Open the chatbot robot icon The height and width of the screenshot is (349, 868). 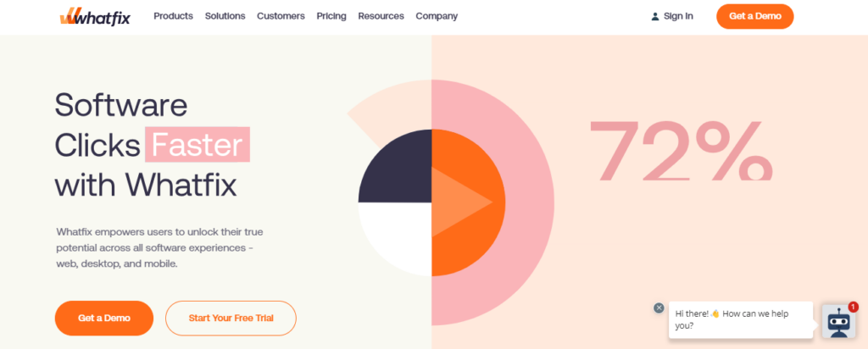838,321
